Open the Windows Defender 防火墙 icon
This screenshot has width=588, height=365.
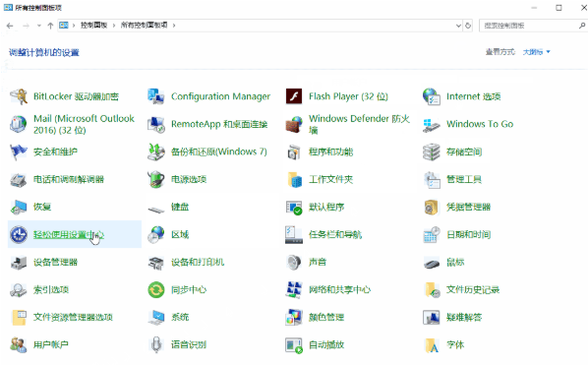294,124
